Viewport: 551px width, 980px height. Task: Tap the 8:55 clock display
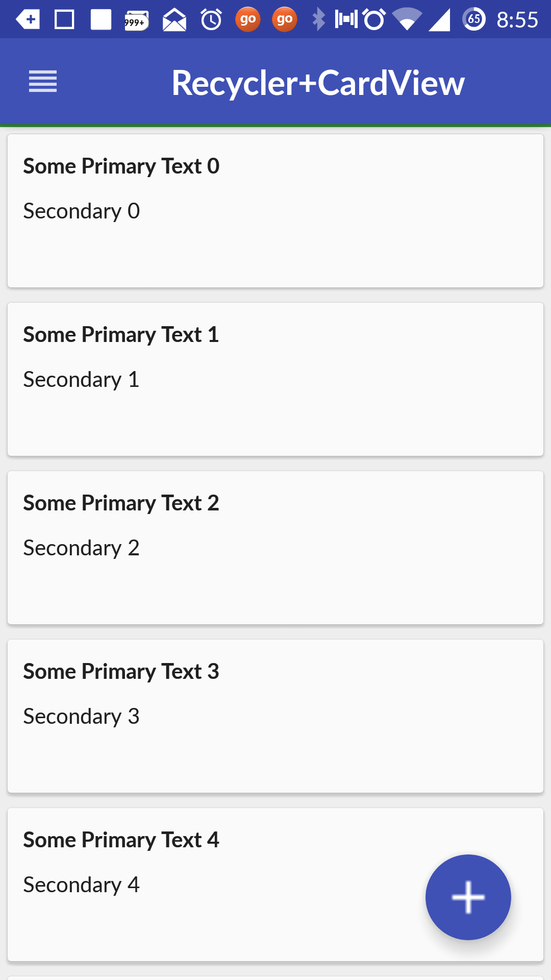point(517,20)
